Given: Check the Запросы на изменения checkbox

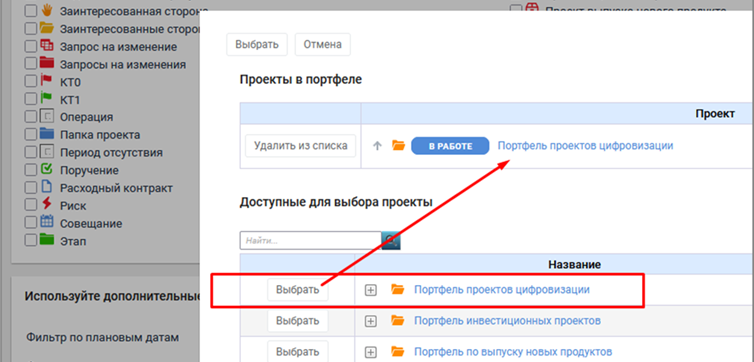Looking at the screenshot, I should tap(31, 64).
